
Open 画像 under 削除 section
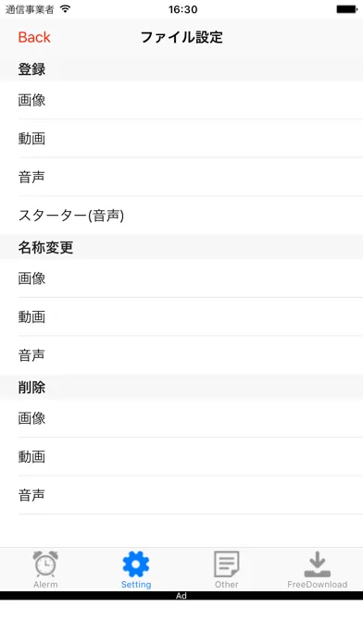pyautogui.click(x=181, y=418)
